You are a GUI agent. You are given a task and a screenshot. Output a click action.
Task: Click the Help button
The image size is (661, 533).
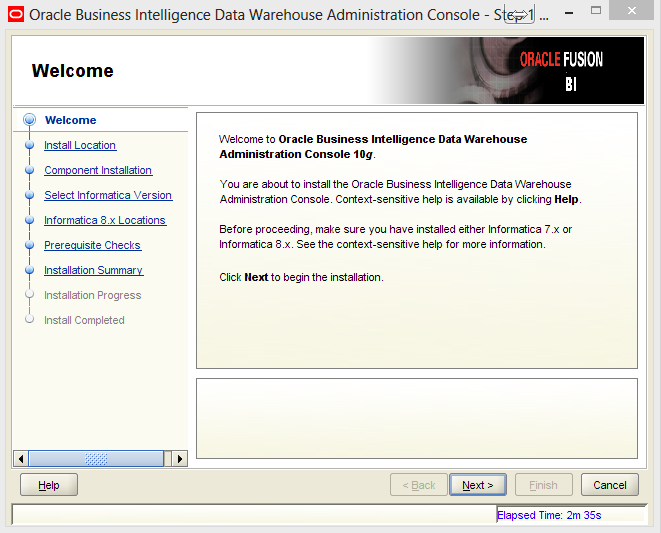click(49, 485)
